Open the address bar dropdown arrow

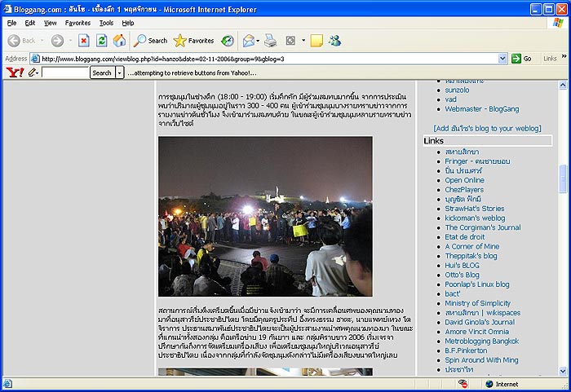click(502, 59)
